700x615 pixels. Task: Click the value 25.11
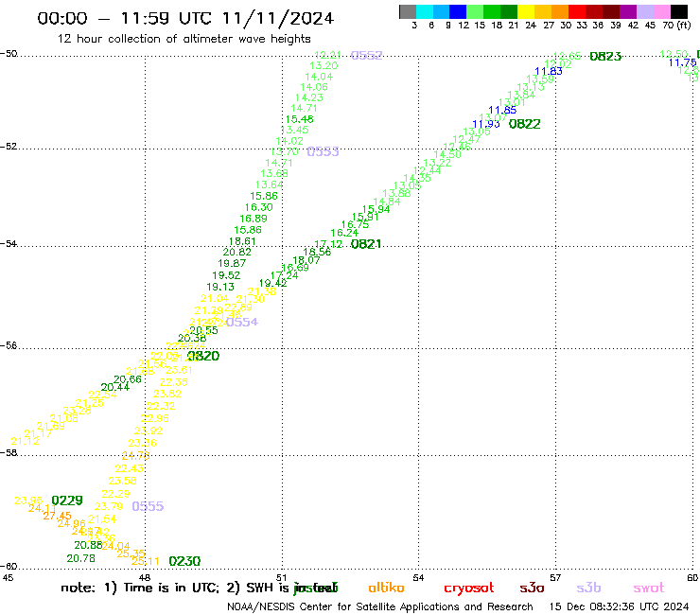146,561
